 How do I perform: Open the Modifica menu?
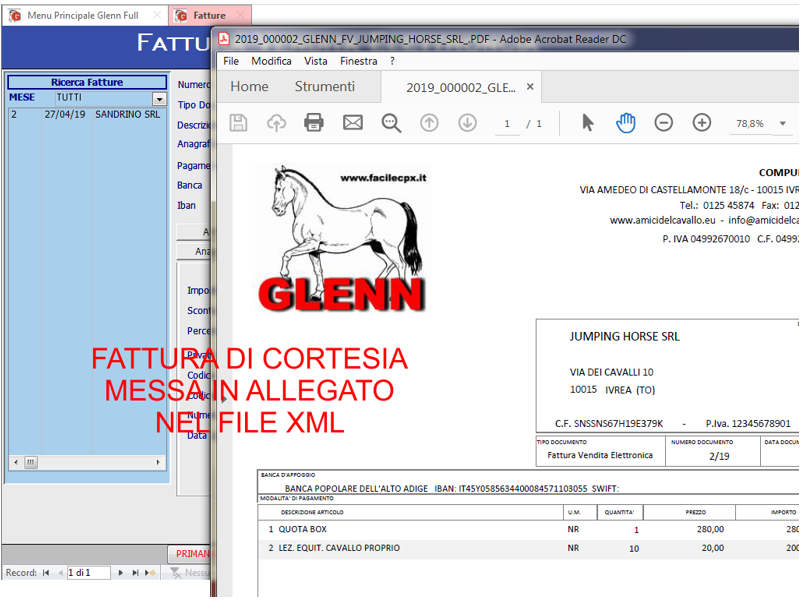(x=271, y=61)
